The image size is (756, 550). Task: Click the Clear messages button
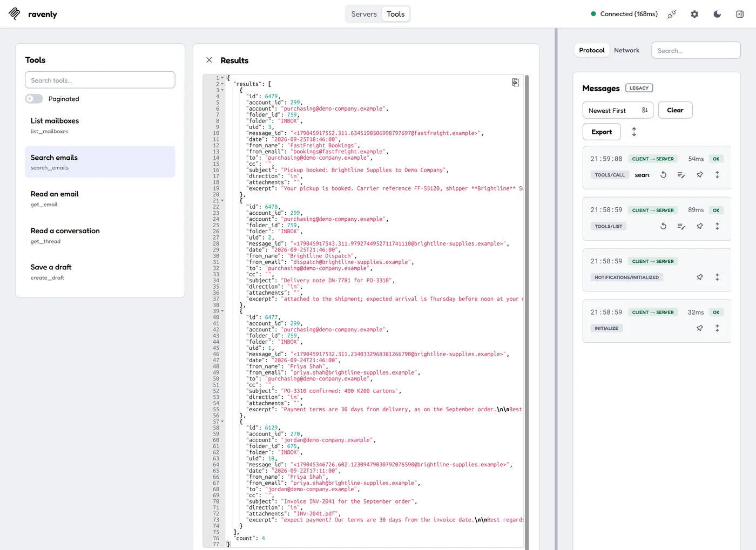pos(675,110)
